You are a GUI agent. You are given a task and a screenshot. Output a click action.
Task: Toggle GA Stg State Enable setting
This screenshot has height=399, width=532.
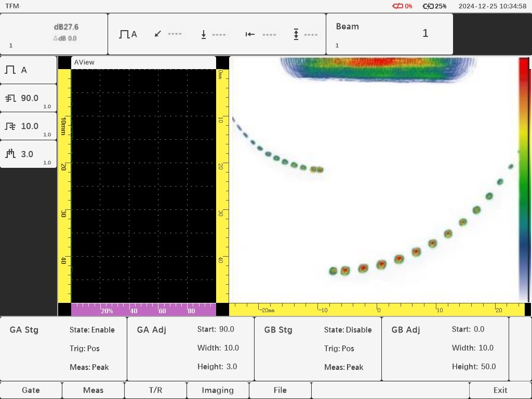[x=92, y=330]
